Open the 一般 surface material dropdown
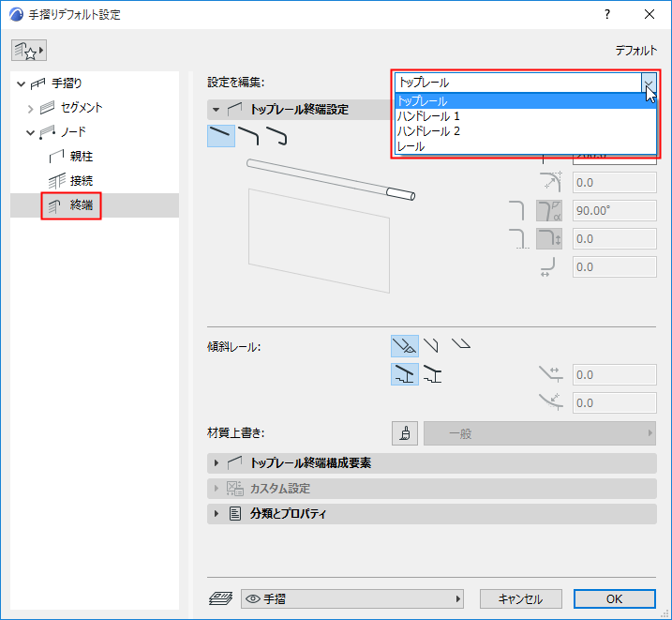The width and height of the screenshot is (672, 620). click(540, 433)
